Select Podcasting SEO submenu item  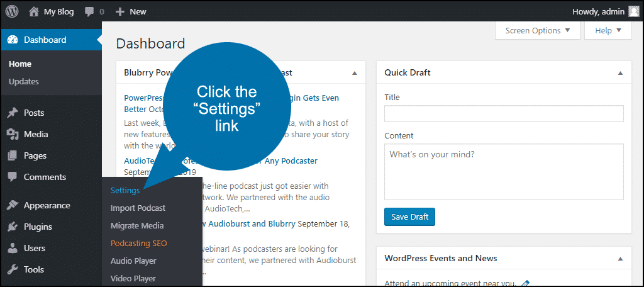click(x=138, y=243)
